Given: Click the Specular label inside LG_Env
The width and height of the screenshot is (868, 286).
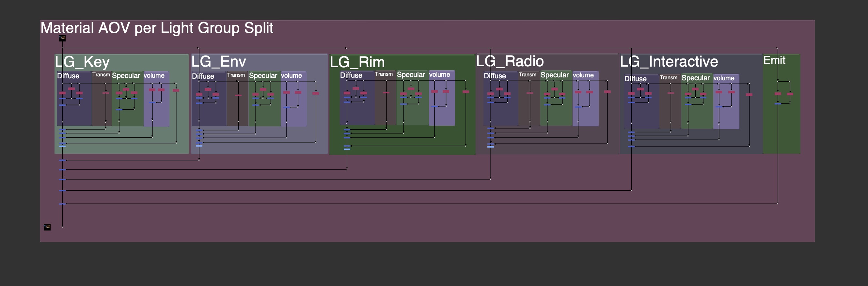Looking at the screenshot, I should coord(263,76).
